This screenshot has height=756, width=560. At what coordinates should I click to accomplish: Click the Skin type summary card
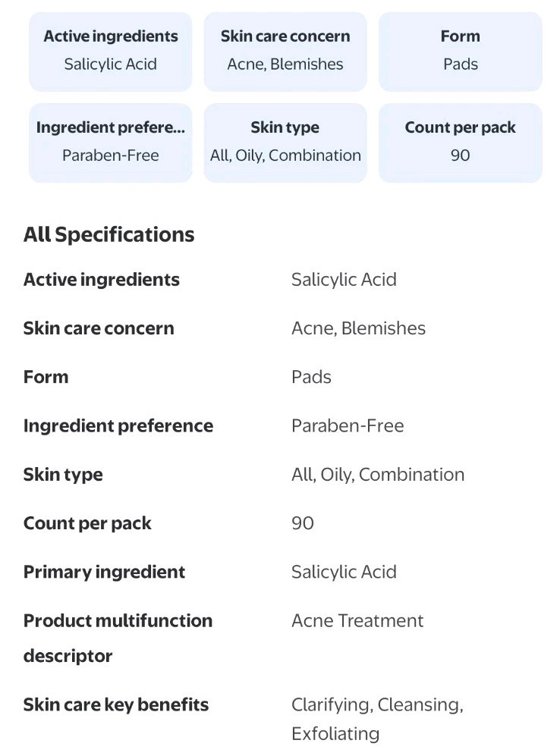(285, 142)
